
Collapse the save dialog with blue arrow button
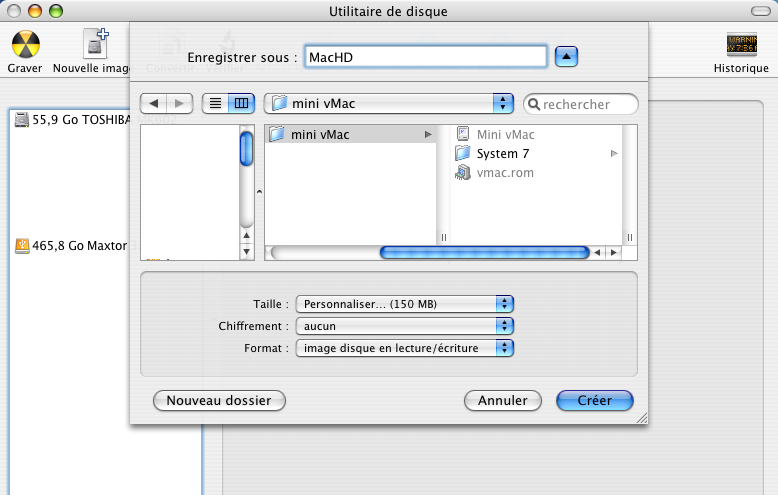click(x=566, y=57)
